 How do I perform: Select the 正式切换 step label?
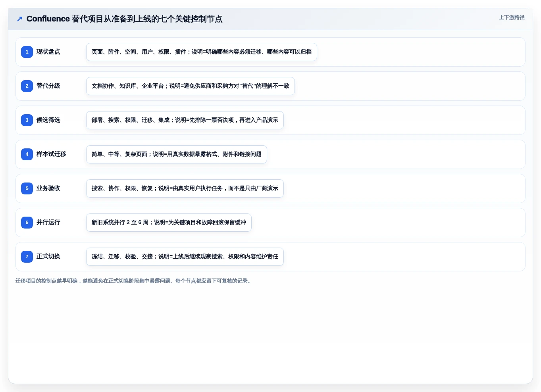[48, 256]
